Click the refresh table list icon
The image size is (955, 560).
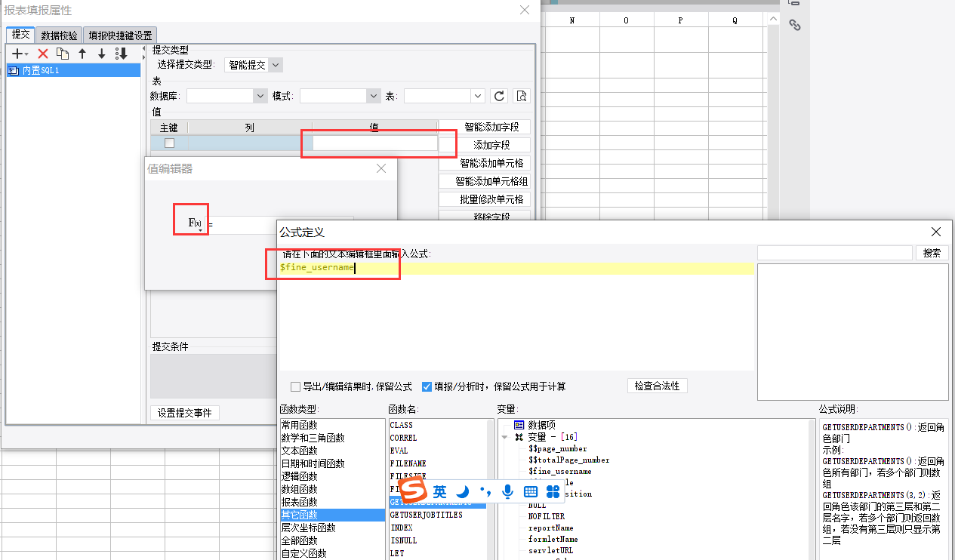coord(499,96)
